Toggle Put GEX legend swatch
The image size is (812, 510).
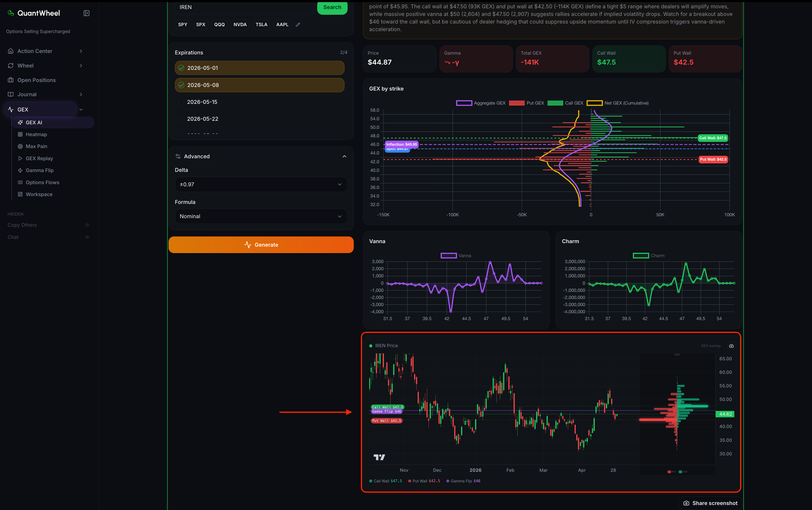(x=517, y=103)
